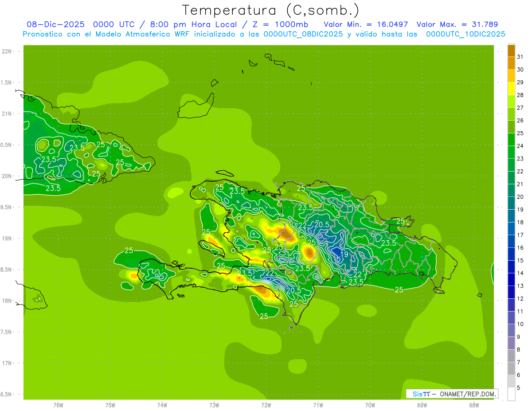Click the legend value "28" on the color bar

[x=520, y=95]
